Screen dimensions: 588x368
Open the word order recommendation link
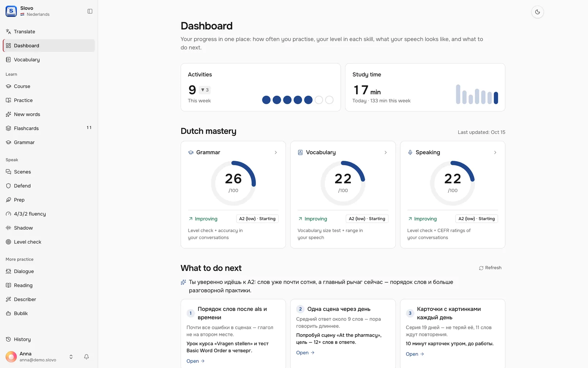click(x=195, y=361)
